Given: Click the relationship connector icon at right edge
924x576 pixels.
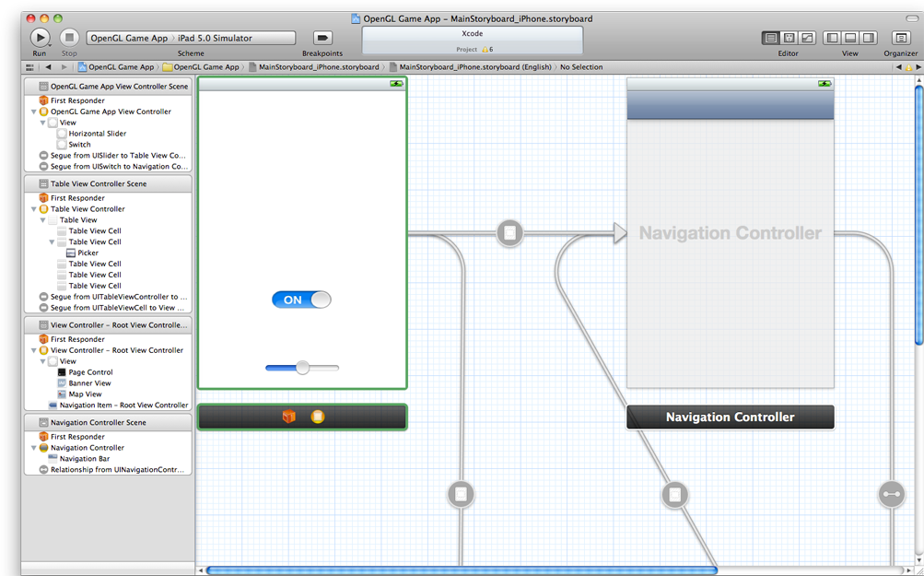Looking at the screenshot, I should [x=891, y=495].
